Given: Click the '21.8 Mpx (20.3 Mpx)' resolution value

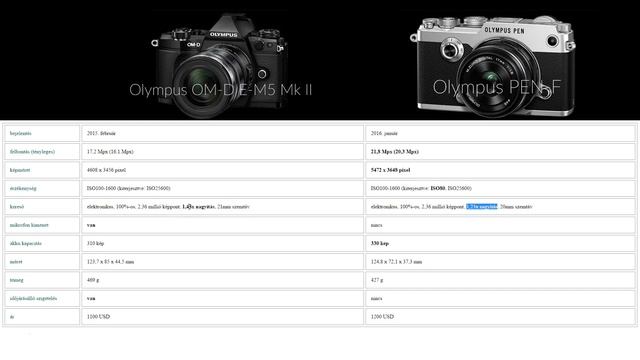Looking at the screenshot, I should click(x=395, y=152).
